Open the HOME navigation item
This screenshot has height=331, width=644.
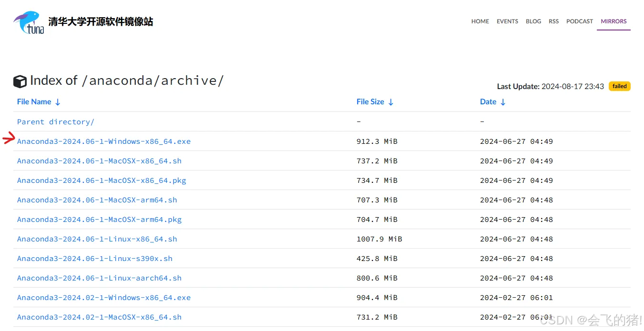coord(480,21)
